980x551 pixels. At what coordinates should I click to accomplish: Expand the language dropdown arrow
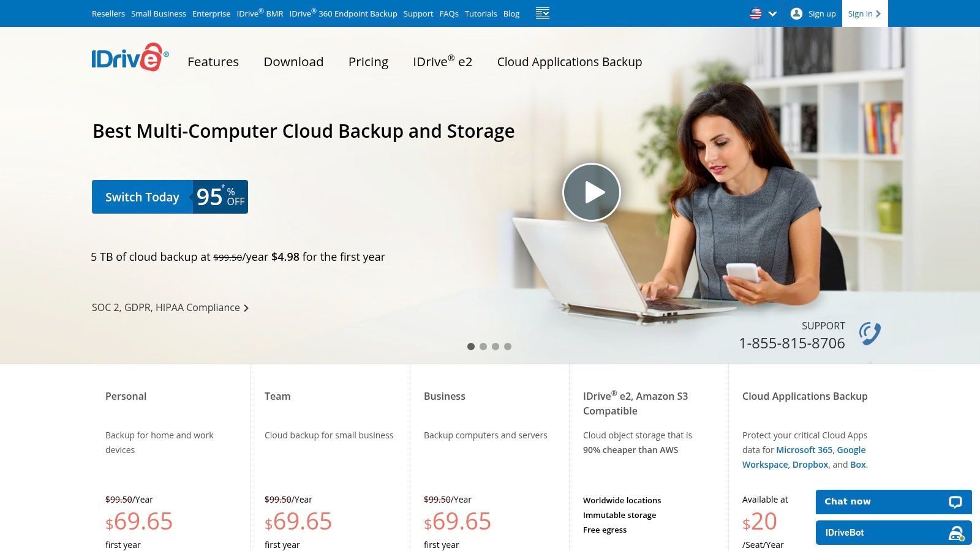point(772,13)
